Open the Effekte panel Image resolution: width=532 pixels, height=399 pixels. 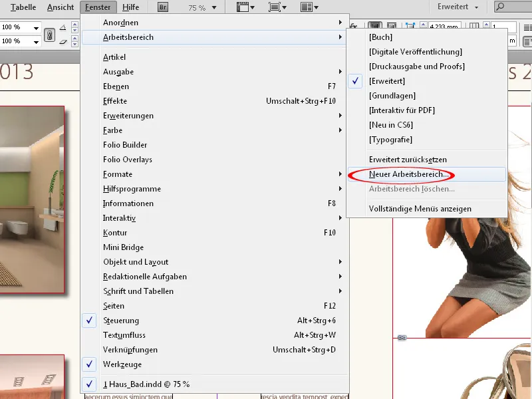tap(215, 101)
